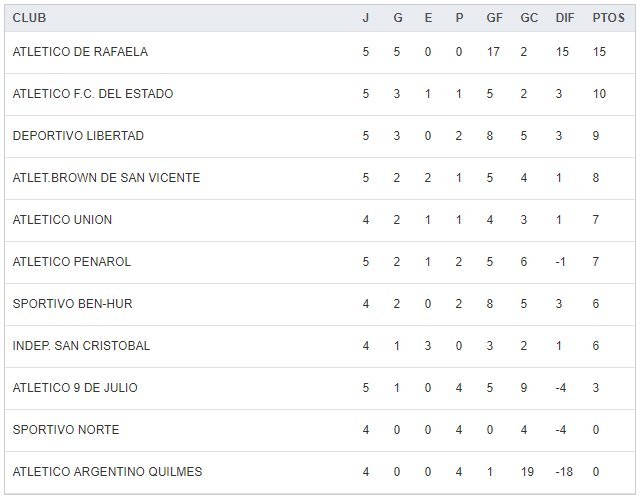
Task: Click the DEPORTIVO LIBERTAD club name
Action: (x=78, y=136)
